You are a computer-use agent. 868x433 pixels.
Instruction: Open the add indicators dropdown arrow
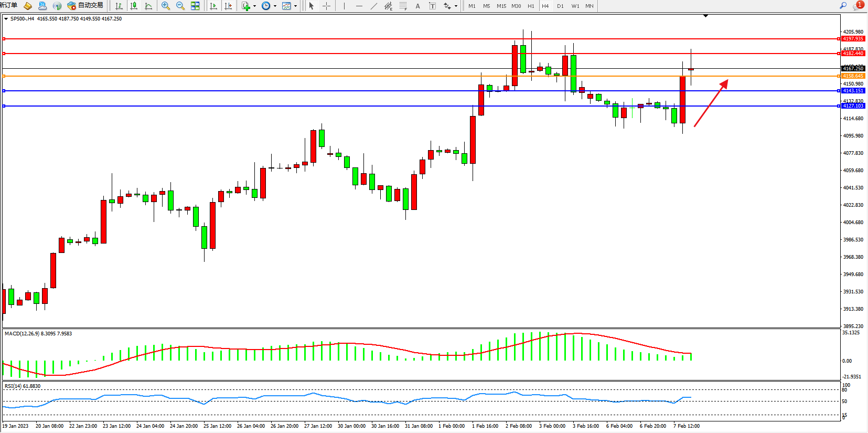point(255,6)
